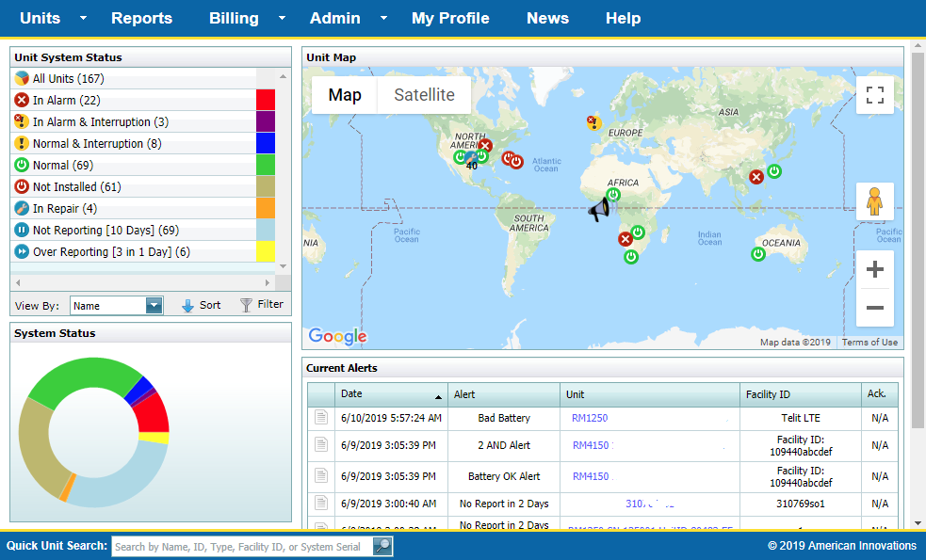This screenshot has width=926, height=560.
Task: Switch the map to Satellite view
Action: point(424,95)
